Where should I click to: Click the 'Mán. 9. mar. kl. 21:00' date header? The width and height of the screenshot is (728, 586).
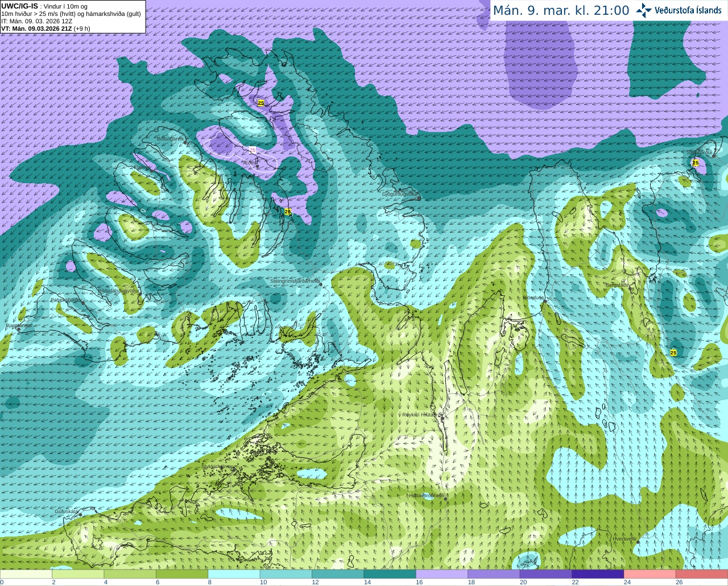point(561,10)
